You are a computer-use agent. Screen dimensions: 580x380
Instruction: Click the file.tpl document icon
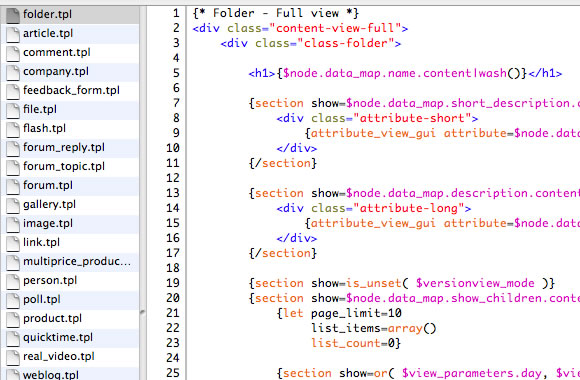pos(13,110)
